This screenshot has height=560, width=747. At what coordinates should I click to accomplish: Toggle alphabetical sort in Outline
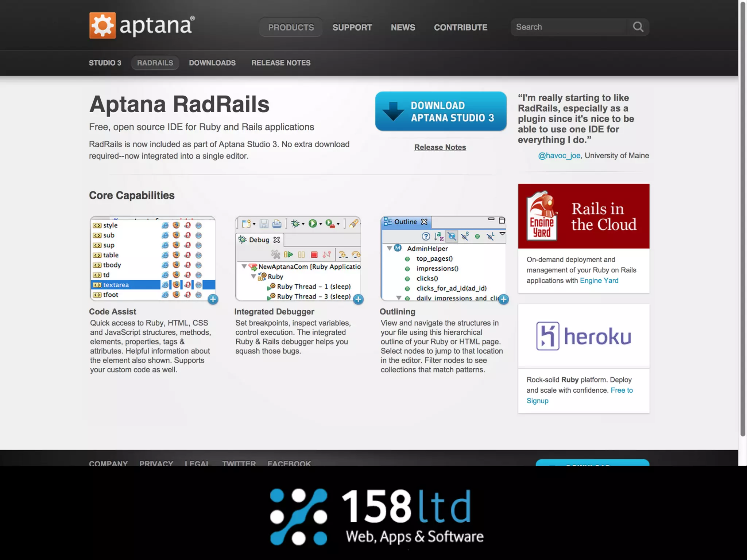(x=439, y=236)
